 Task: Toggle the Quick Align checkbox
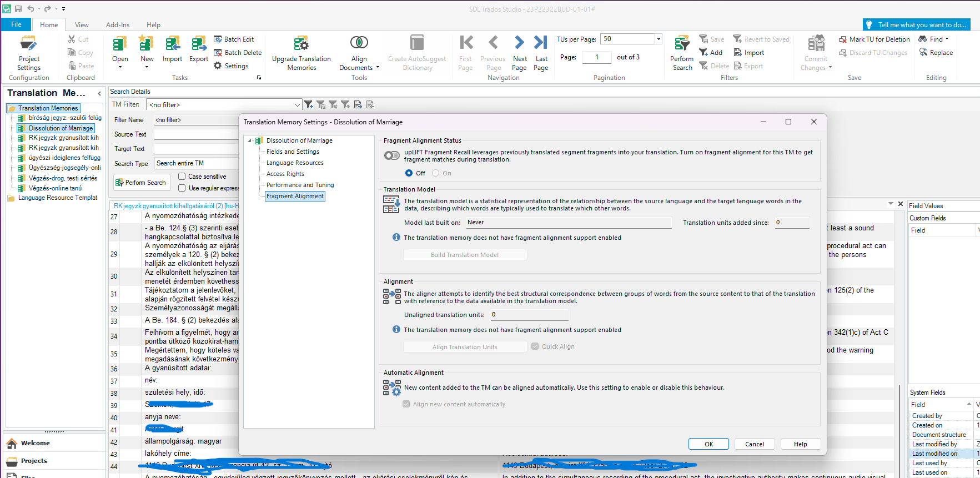pos(535,346)
